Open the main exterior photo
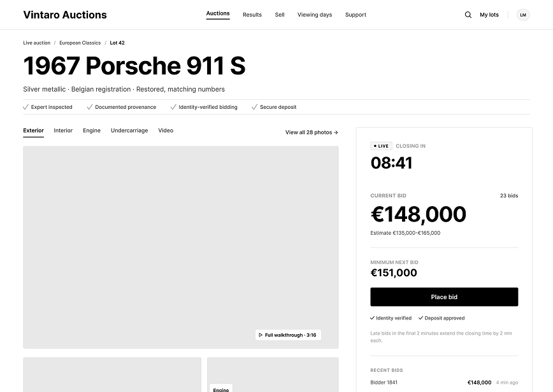553x392 pixels. click(x=181, y=248)
